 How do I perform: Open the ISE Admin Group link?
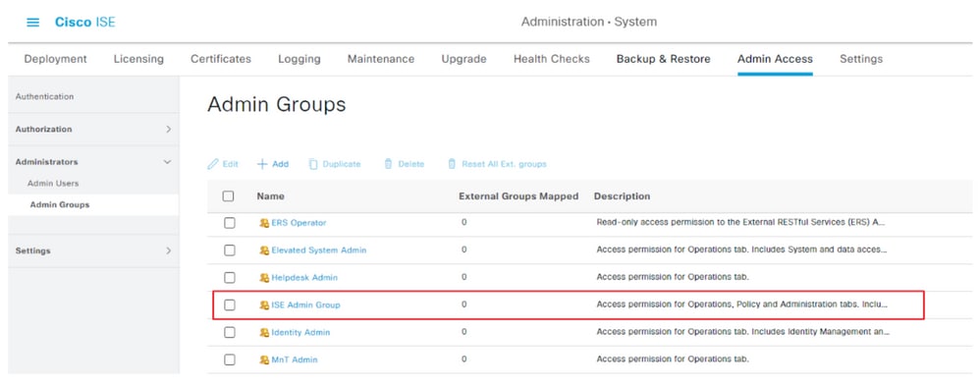pos(305,305)
